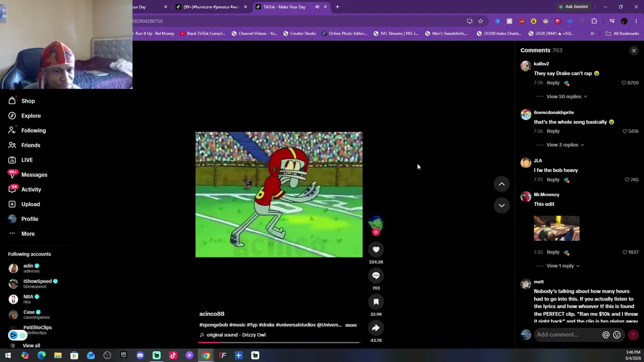Image resolution: width=644 pixels, height=362 pixels.
Task: Show hidden bookmarks with the double chevron
Action: click(x=592, y=34)
